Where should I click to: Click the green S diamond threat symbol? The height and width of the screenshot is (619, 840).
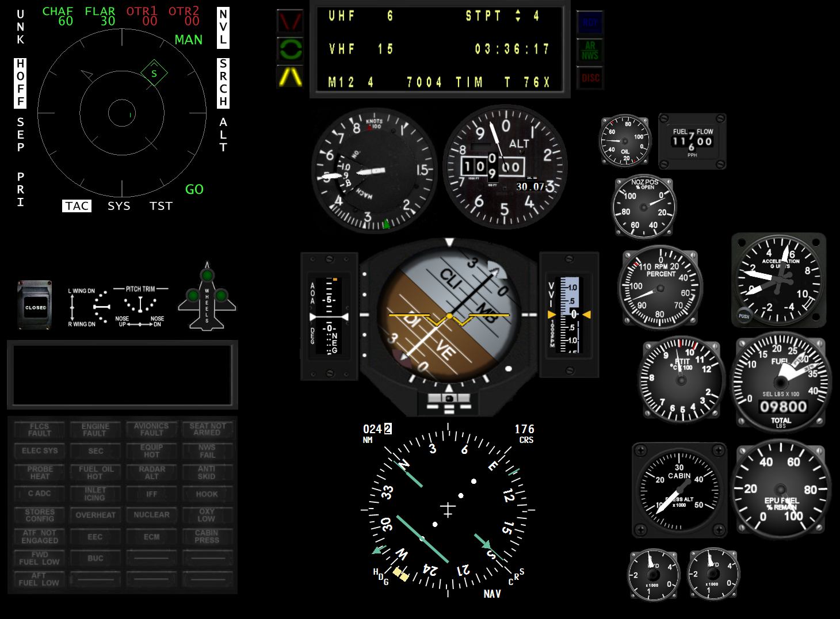(x=154, y=73)
